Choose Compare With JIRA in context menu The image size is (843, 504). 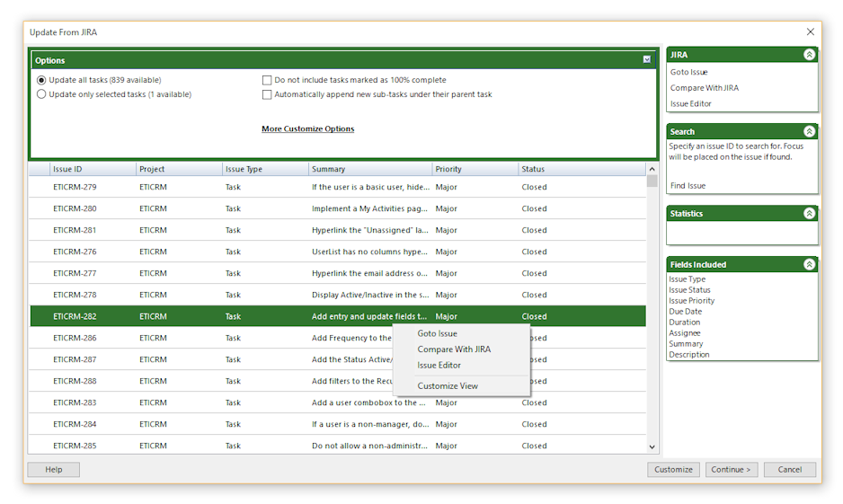tap(454, 349)
